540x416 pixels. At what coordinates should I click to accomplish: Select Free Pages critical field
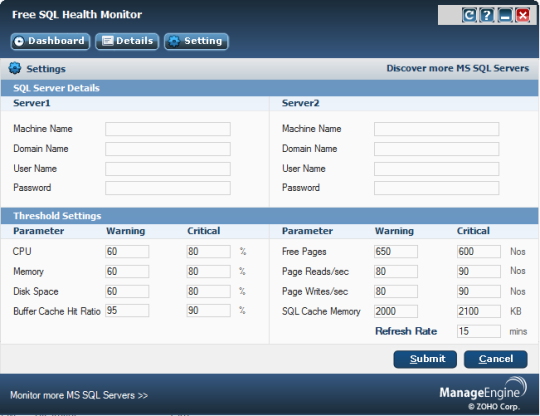tap(479, 251)
